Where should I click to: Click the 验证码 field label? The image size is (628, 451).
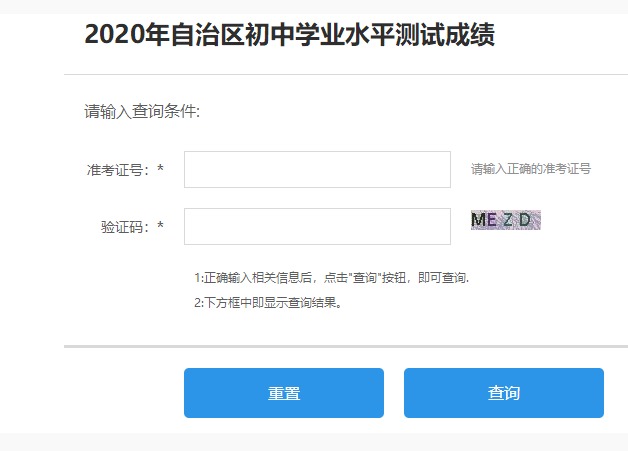point(124,227)
